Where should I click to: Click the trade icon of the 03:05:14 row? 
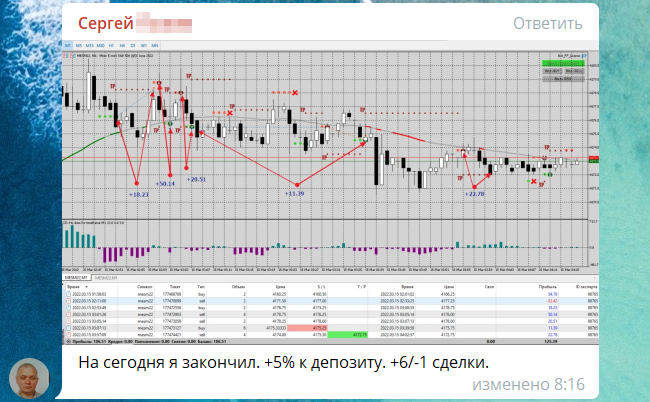pyautogui.click(x=68, y=321)
